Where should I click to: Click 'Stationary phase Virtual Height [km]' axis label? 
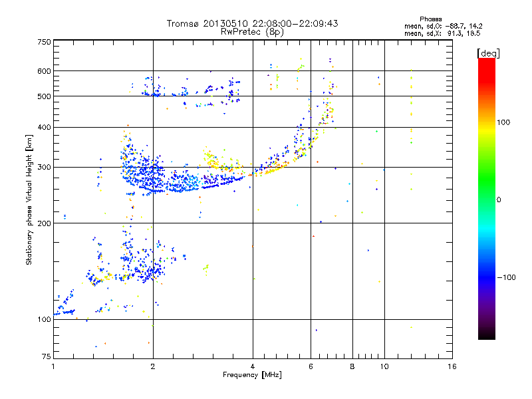pyautogui.click(x=29, y=200)
